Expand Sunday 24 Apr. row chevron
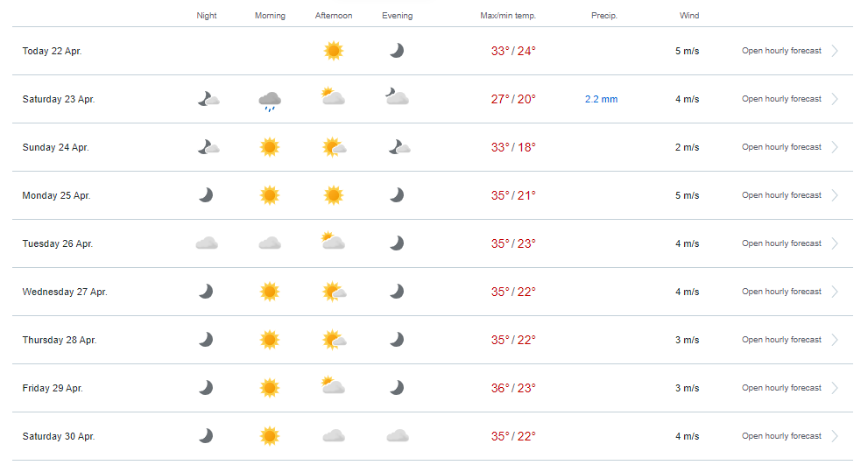Screen dimensions: 868x465 point(835,147)
